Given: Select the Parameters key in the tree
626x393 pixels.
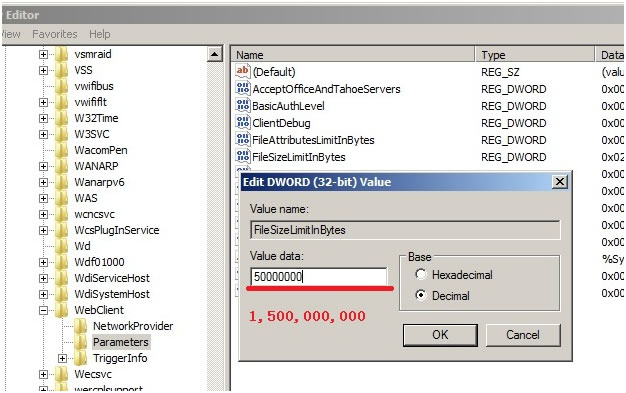Looking at the screenshot, I should [121, 342].
